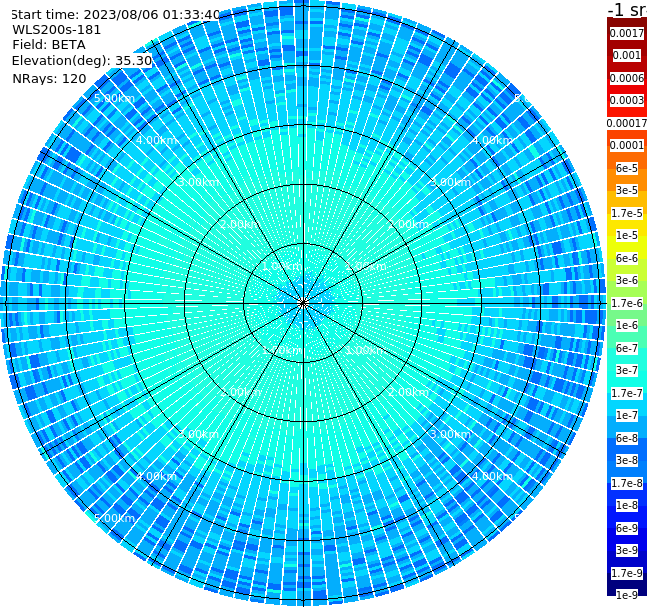Viewport: 647px width, 607px height.
Task: Select the upper-right 2.00km ring label
Action: click(x=408, y=224)
